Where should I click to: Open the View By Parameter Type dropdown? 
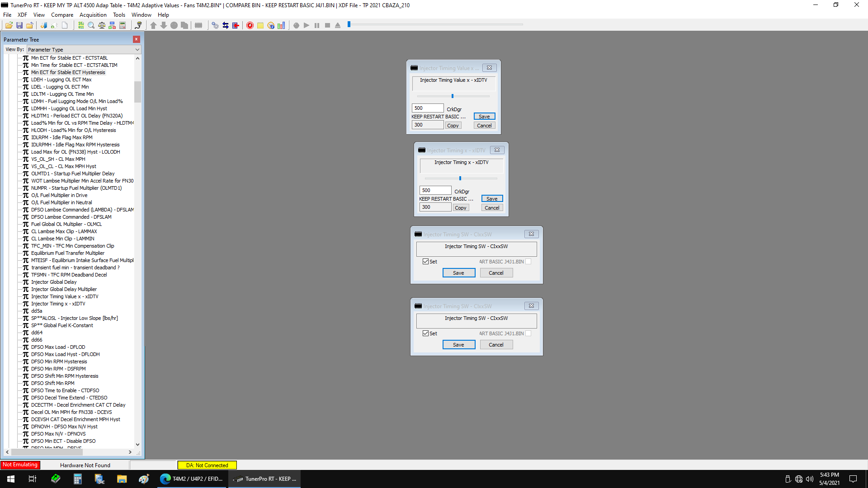coord(84,50)
